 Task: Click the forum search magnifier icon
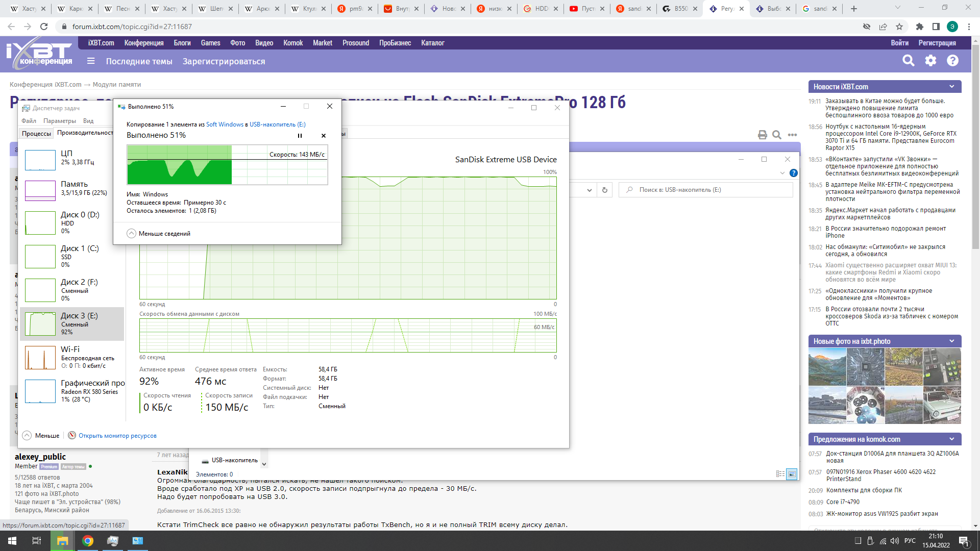pyautogui.click(x=908, y=61)
